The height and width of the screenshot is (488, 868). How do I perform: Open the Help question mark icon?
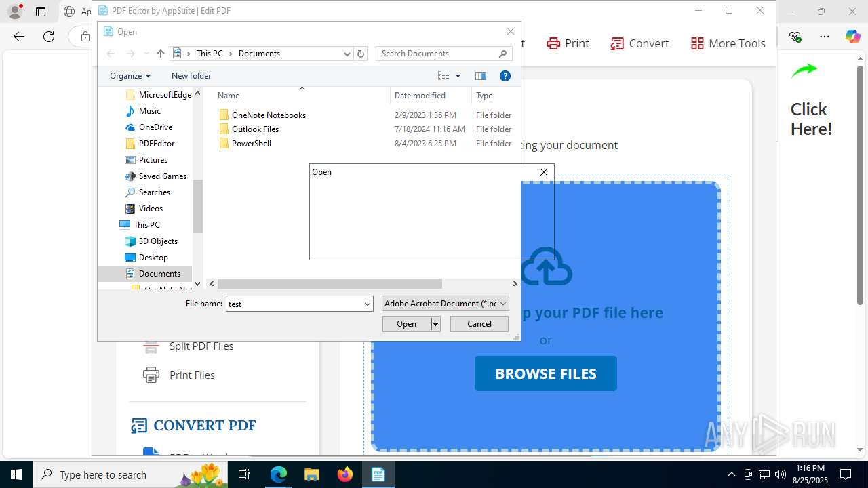(505, 76)
